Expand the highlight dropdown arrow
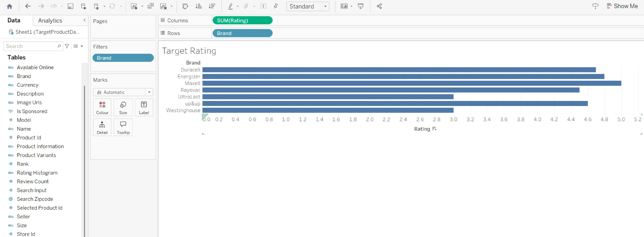This screenshot has height=237, width=644. 238,6
